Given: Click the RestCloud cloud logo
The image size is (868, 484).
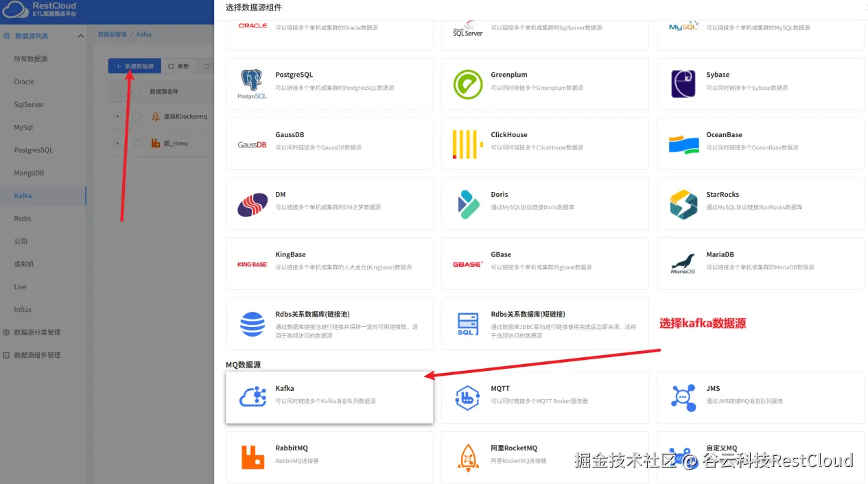Looking at the screenshot, I should click(x=16, y=9).
